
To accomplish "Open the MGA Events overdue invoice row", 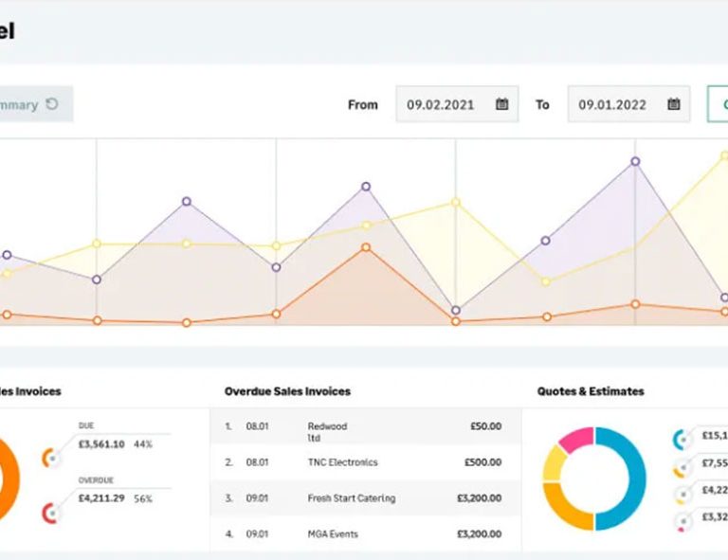I will (365, 534).
